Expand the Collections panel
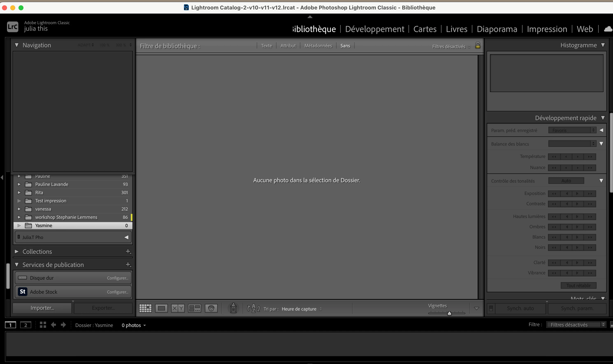This screenshot has width=613, height=364. point(17,252)
